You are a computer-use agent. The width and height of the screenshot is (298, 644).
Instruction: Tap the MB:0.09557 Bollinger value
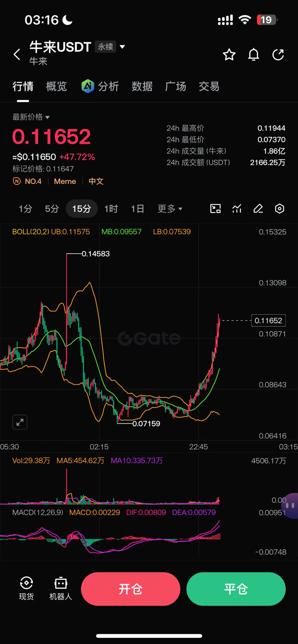(122, 232)
